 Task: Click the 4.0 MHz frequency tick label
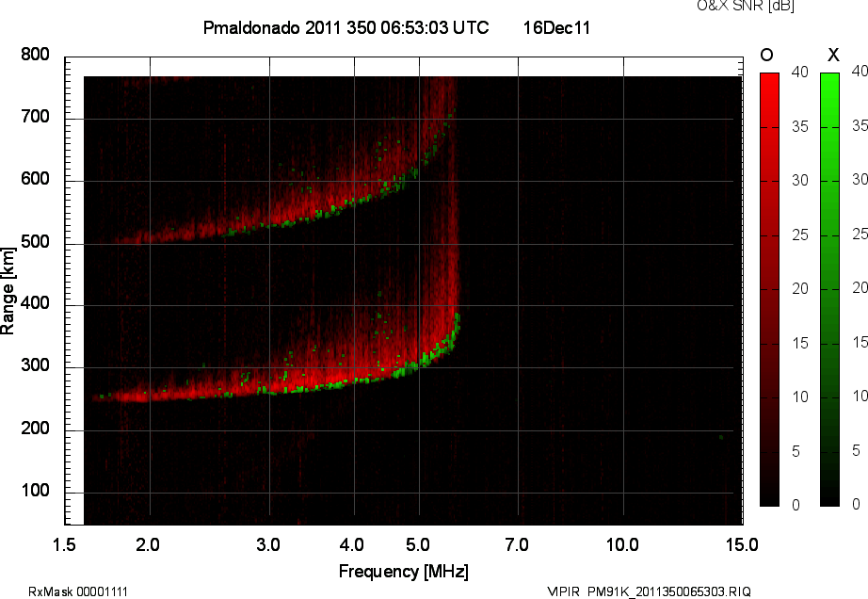[x=352, y=545]
